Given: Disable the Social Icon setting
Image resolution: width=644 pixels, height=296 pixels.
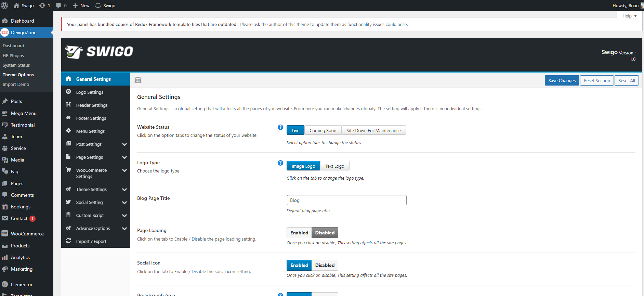Looking at the screenshot, I should [x=325, y=265].
